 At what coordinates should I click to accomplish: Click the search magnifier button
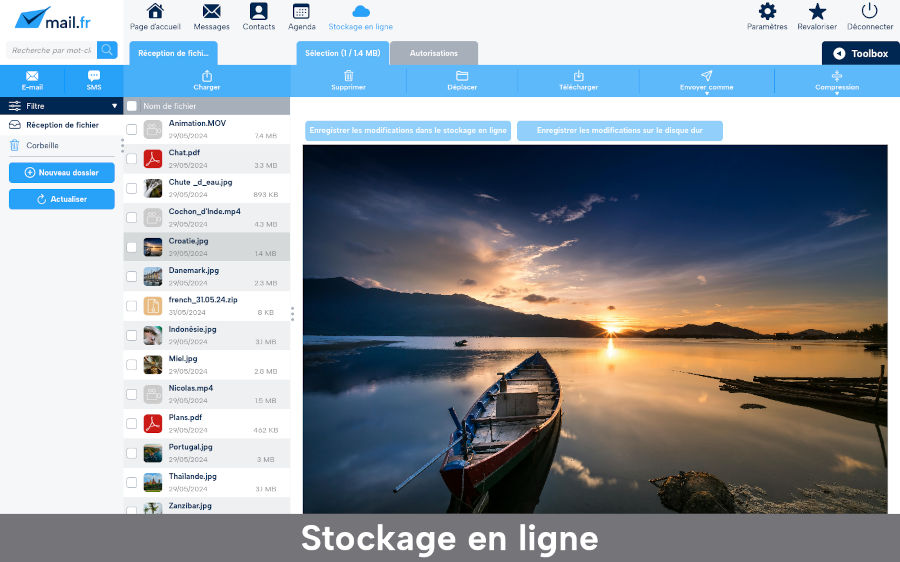(107, 50)
